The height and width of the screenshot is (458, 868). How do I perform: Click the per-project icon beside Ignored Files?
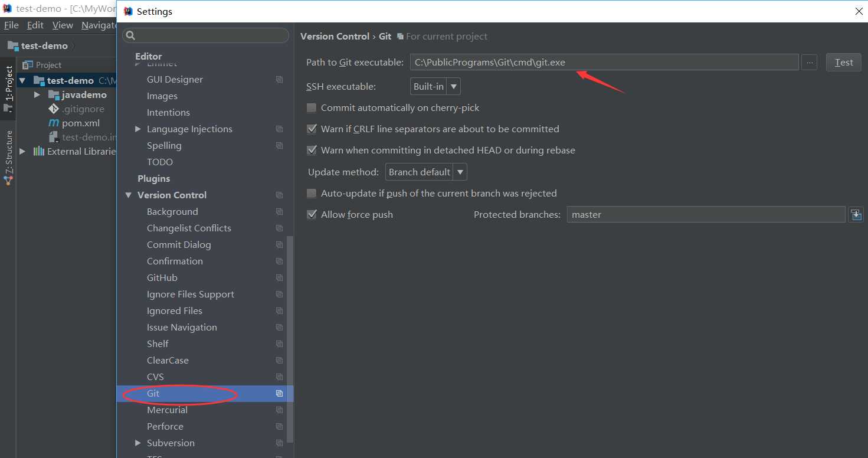click(280, 311)
